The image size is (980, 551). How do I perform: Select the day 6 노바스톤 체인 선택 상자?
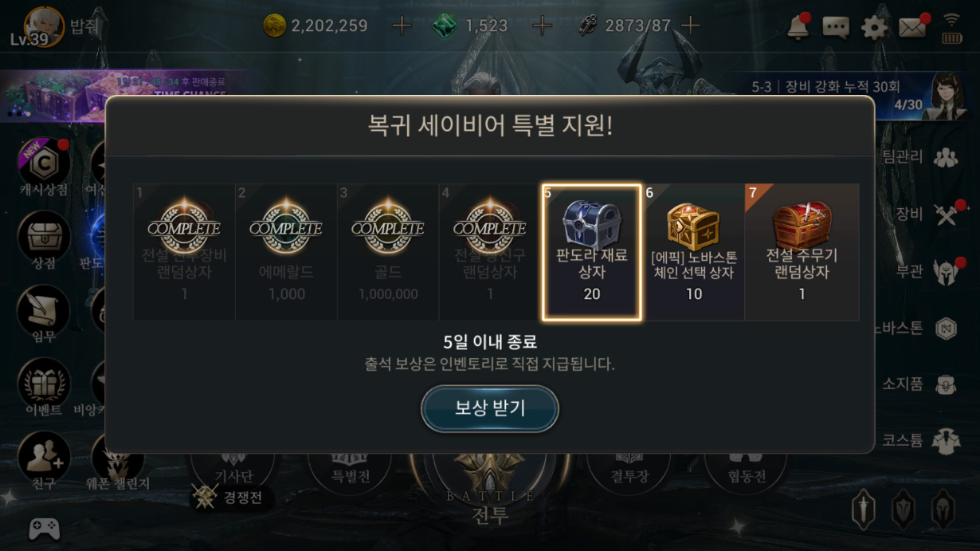(x=693, y=252)
